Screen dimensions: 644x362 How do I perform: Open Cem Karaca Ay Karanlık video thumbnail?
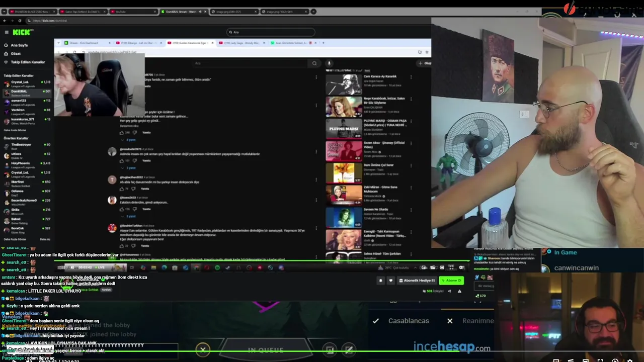pyautogui.click(x=344, y=84)
